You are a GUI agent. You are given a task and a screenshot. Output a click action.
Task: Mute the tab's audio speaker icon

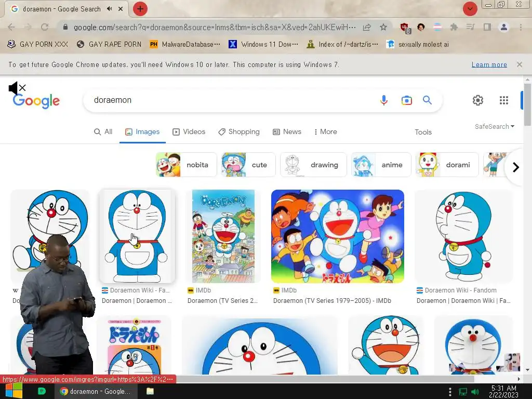tap(109, 9)
